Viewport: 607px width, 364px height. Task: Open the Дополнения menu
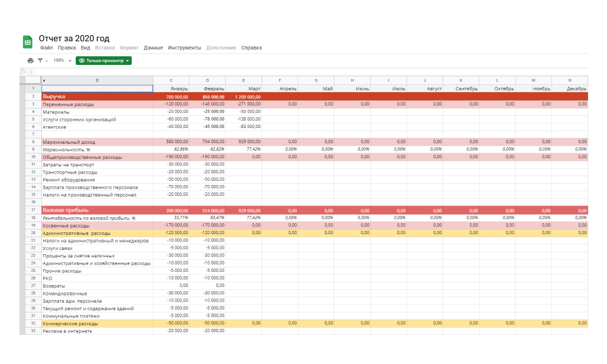point(221,47)
